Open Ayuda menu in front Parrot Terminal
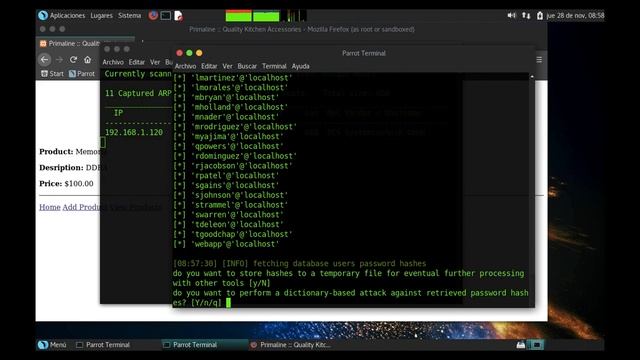This screenshot has width=640, height=360. tap(300, 66)
